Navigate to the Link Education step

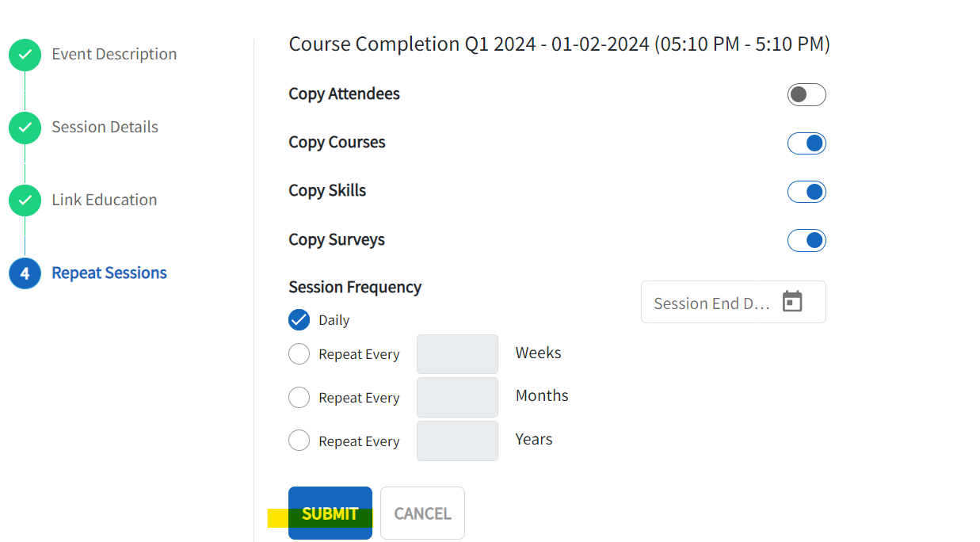click(x=104, y=200)
